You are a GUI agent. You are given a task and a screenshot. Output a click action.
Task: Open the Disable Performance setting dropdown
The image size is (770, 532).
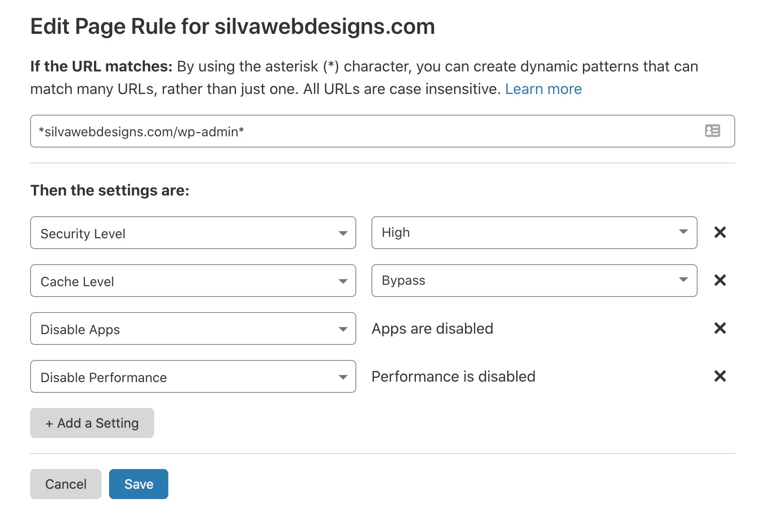coord(193,376)
